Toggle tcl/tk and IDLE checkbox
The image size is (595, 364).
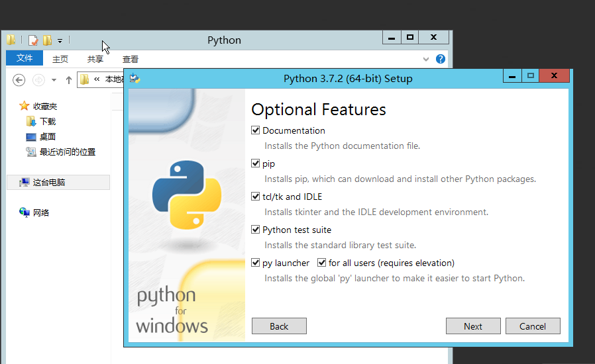tap(255, 197)
